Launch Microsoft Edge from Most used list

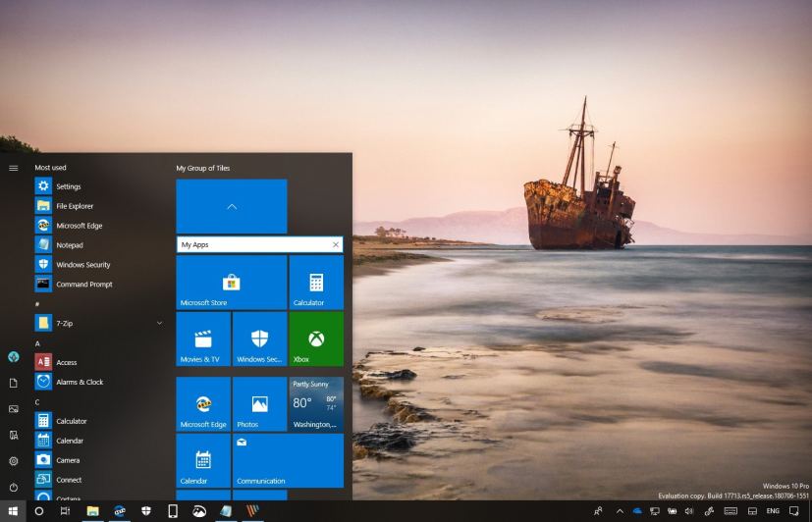point(98,226)
